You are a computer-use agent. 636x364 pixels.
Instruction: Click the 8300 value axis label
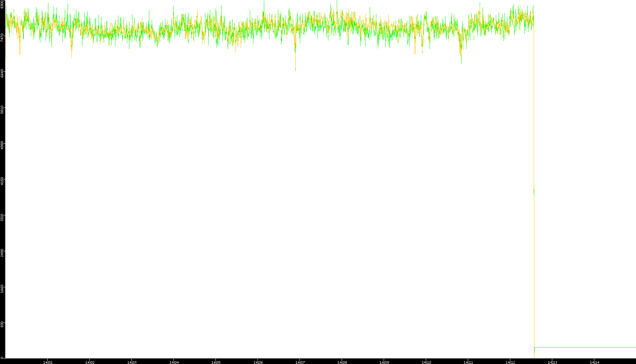(2, 4)
